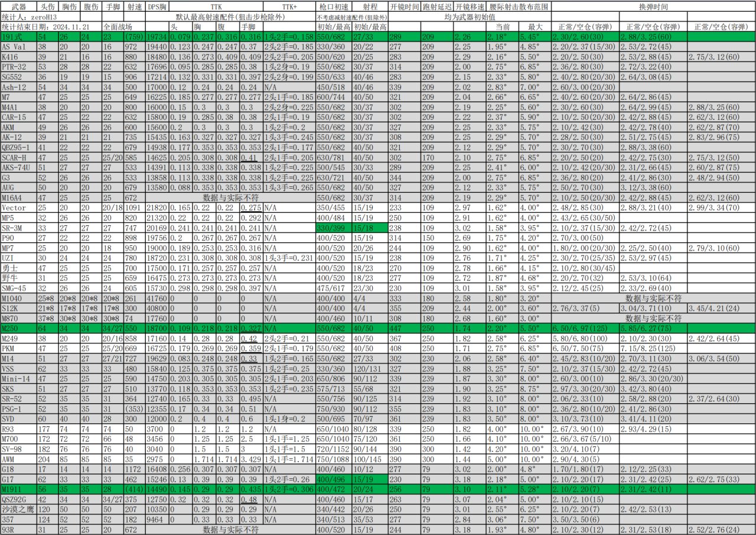Select the Mini-14 weapon cell

click(18, 378)
